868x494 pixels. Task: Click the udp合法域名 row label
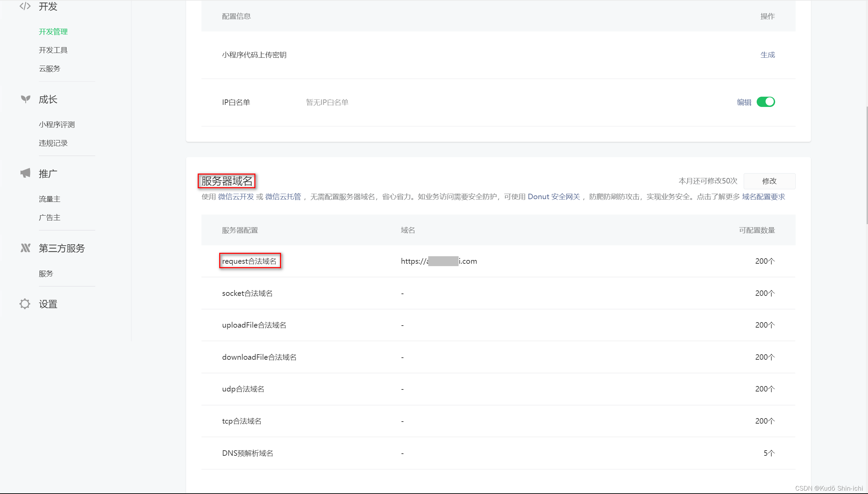pyautogui.click(x=243, y=389)
